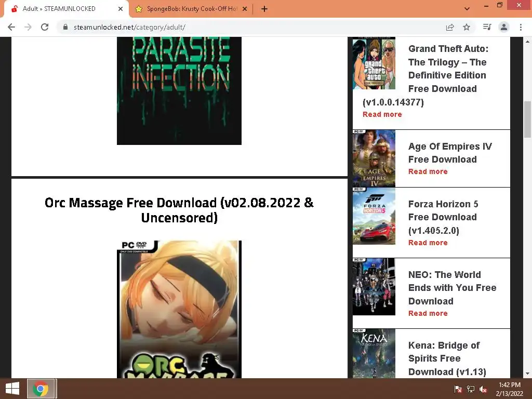Open the Windows Start menu
This screenshot has width=532, height=399.
tap(12, 389)
